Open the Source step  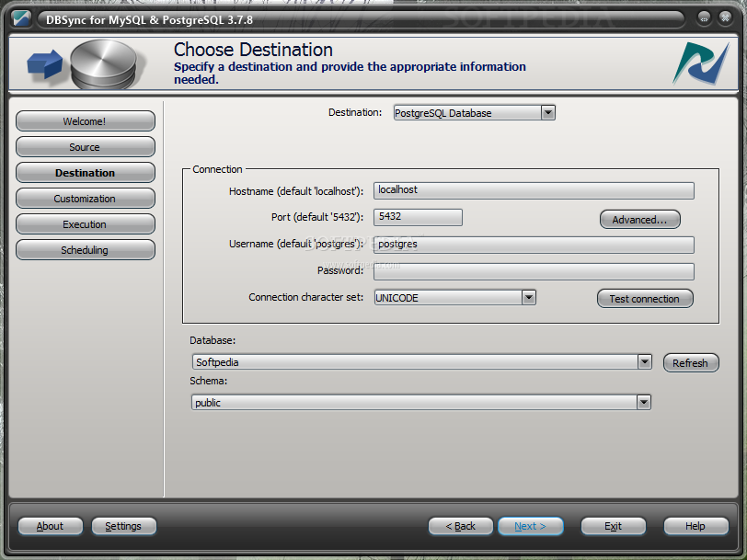click(x=85, y=147)
